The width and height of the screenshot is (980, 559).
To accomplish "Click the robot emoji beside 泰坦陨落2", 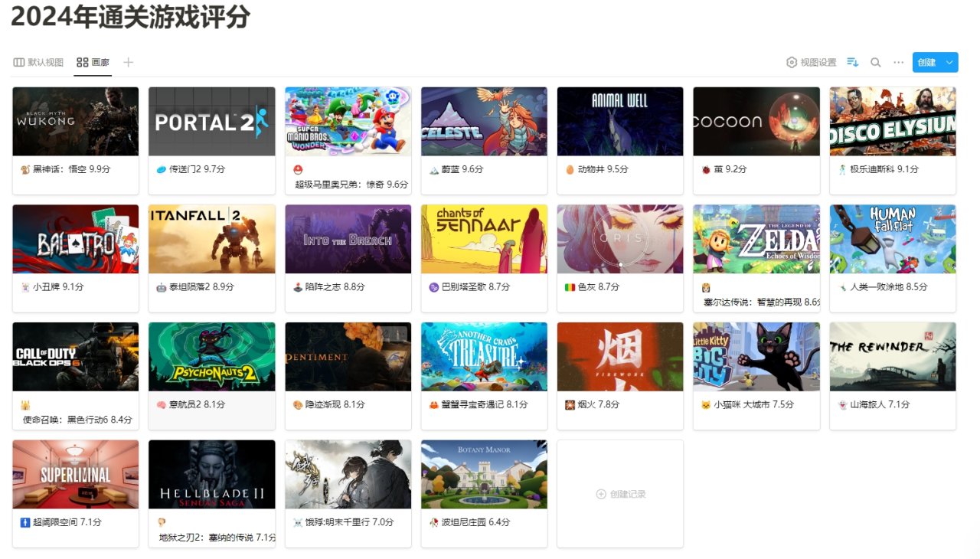I will point(161,287).
